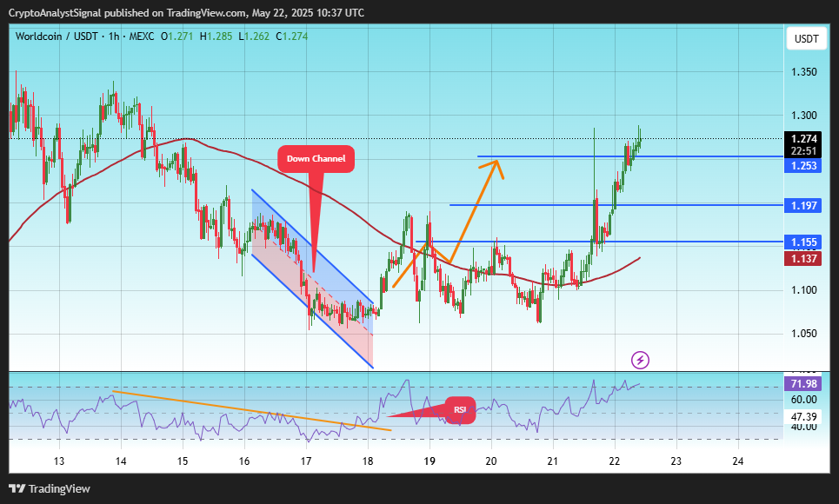The width and height of the screenshot is (839, 504).
Task: Click the H1.285 high value
Action: pyautogui.click(x=216, y=36)
